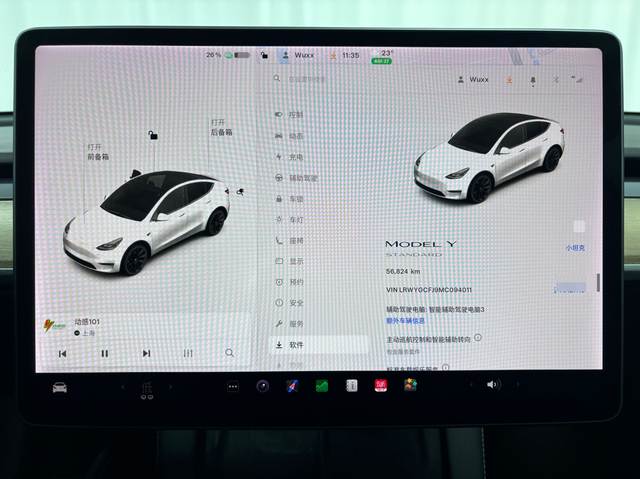Raise cabin temperature with right arrow

(x=171, y=387)
